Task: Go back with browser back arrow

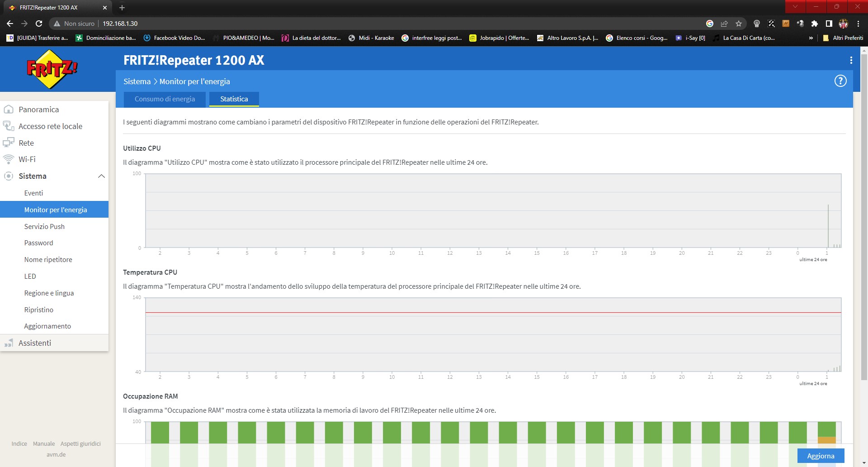Action: 10,24
